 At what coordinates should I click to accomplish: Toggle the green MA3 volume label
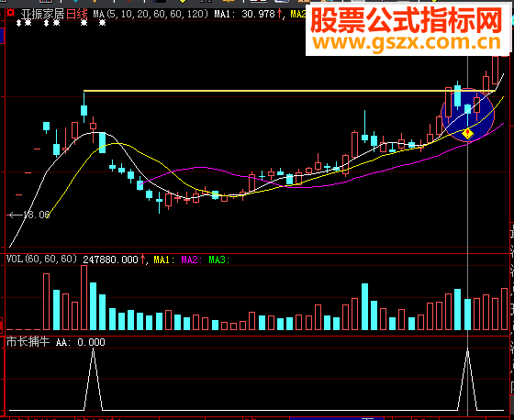click(x=219, y=260)
